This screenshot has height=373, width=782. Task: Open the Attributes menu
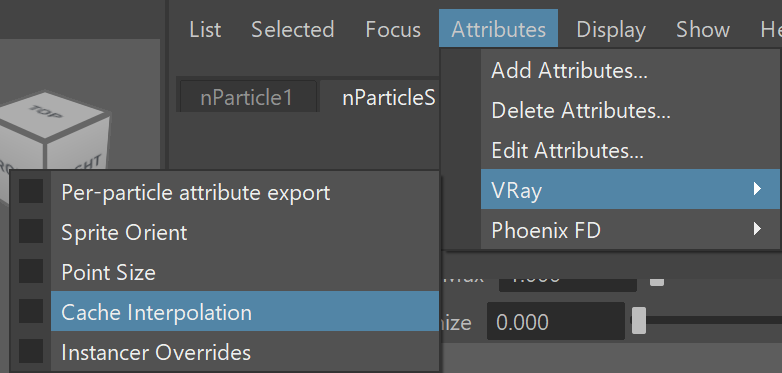pos(498,29)
